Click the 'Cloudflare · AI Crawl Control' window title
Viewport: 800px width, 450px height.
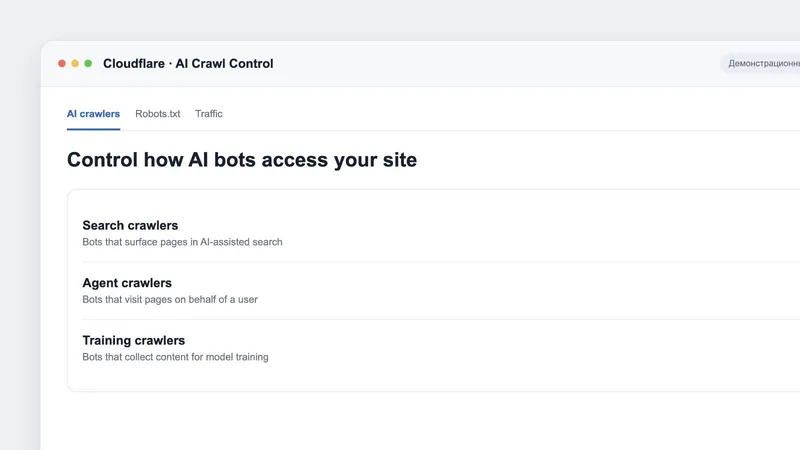coord(188,64)
